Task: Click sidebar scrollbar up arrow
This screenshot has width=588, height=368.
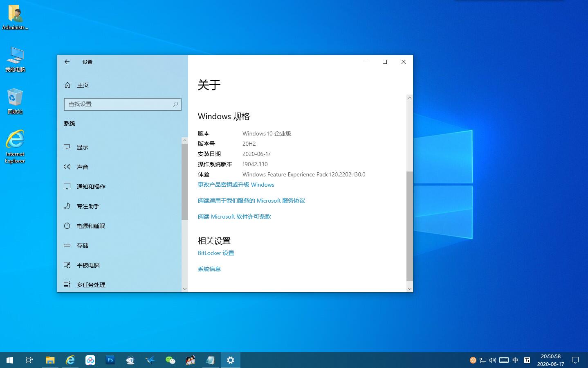Action: (185, 140)
